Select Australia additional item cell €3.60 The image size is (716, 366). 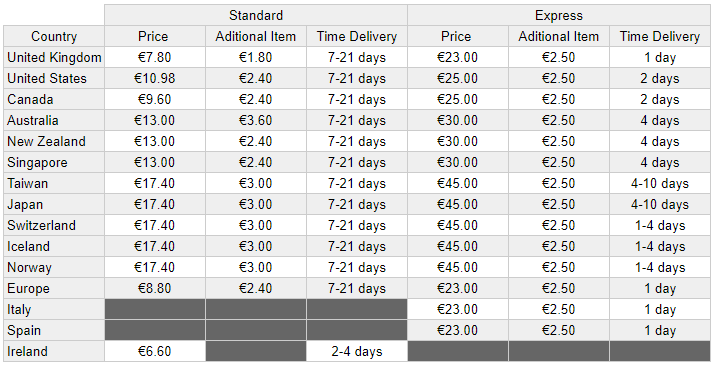pyautogui.click(x=256, y=120)
